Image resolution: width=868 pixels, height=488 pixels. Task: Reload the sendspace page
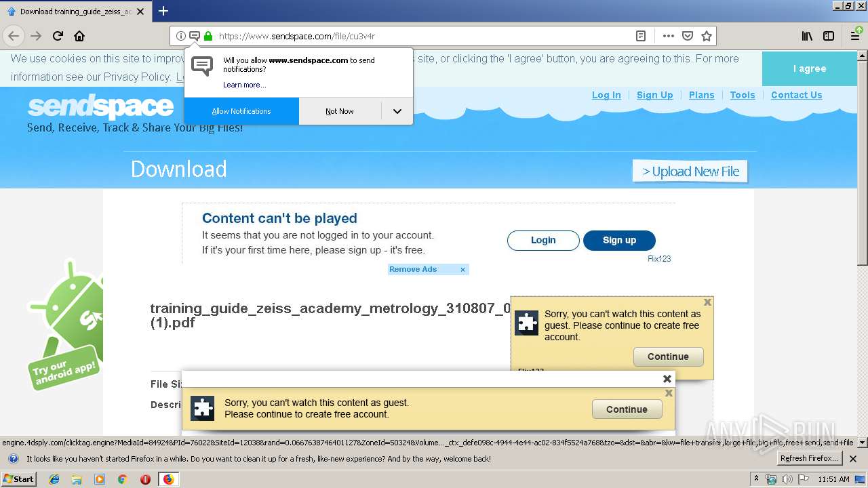coord(58,36)
